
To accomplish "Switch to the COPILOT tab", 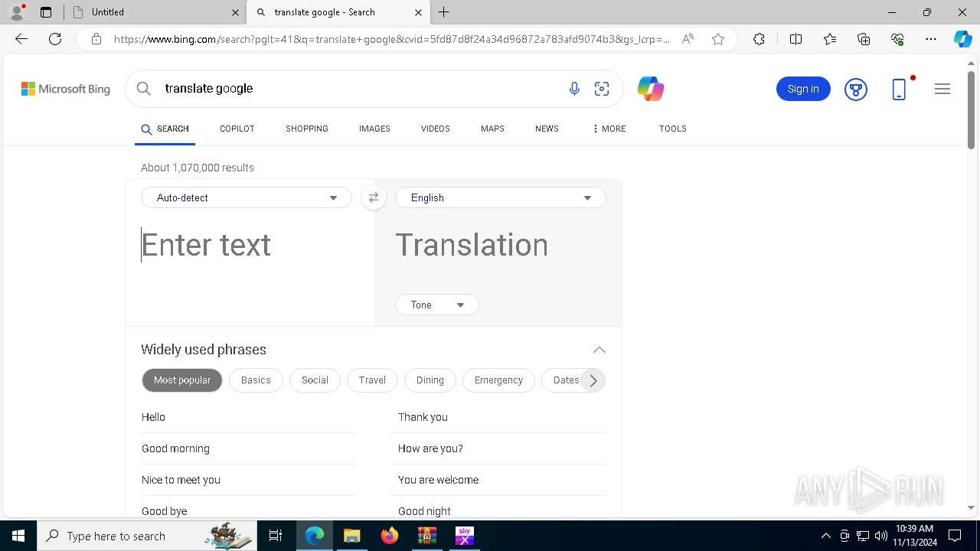I will pyautogui.click(x=237, y=129).
